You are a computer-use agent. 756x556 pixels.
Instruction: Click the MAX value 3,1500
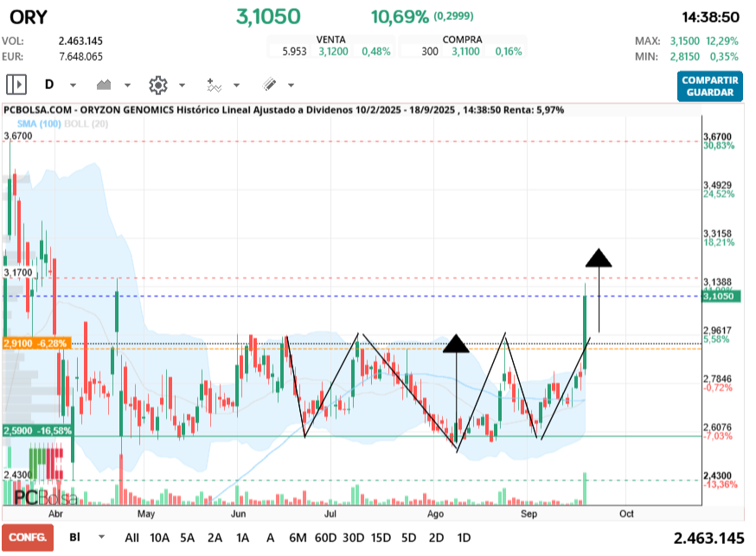[x=685, y=41]
